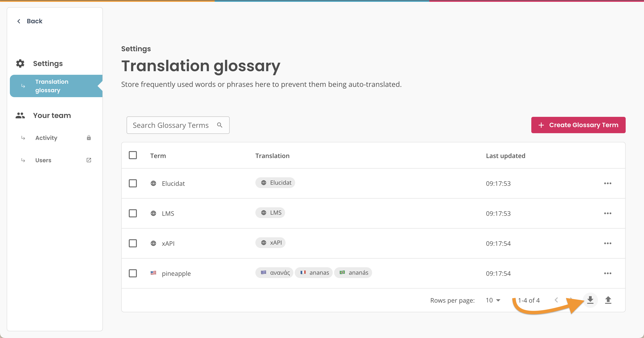The width and height of the screenshot is (644, 338).
Task: Go to previous page using left chevron
Action: click(556, 300)
